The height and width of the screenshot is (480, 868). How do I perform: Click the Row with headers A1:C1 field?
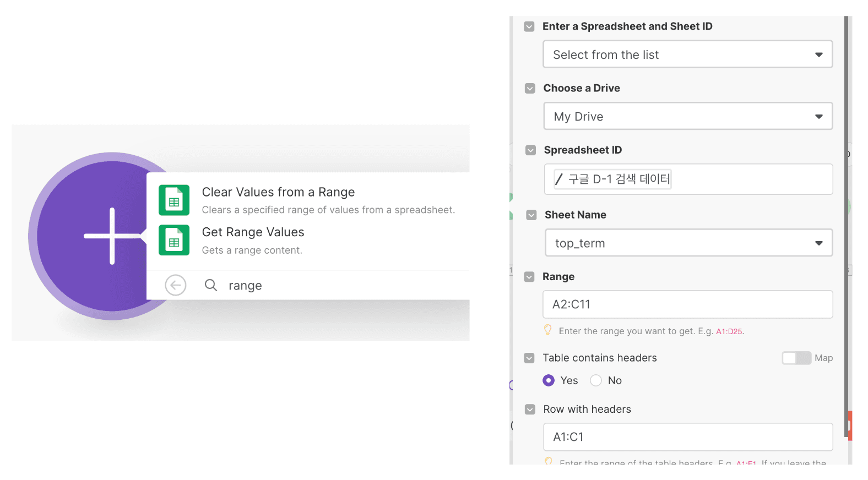688,437
